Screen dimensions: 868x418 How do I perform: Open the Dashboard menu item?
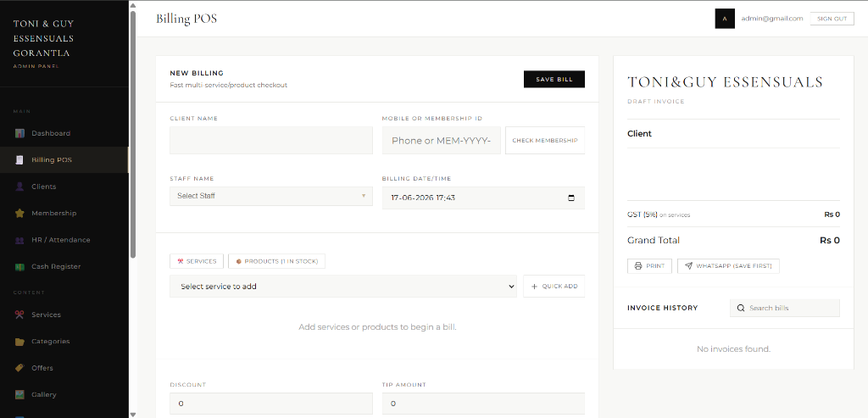point(64,133)
